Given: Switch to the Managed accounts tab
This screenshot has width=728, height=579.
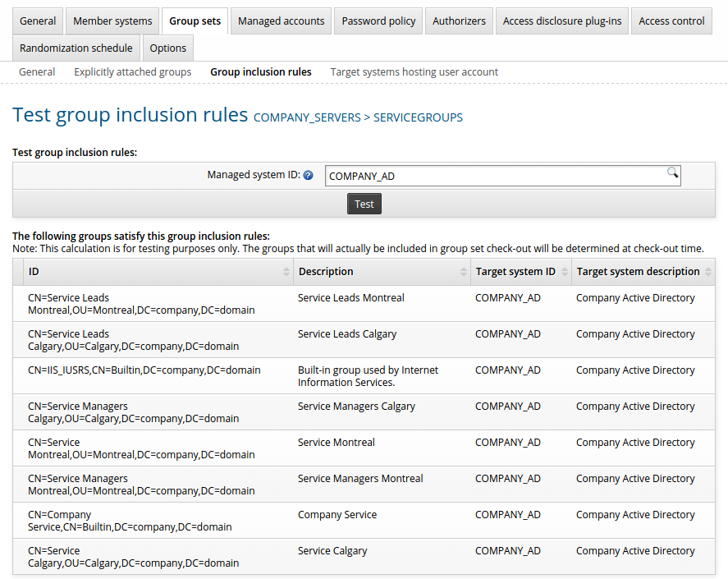Looking at the screenshot, I should point(282,21).
